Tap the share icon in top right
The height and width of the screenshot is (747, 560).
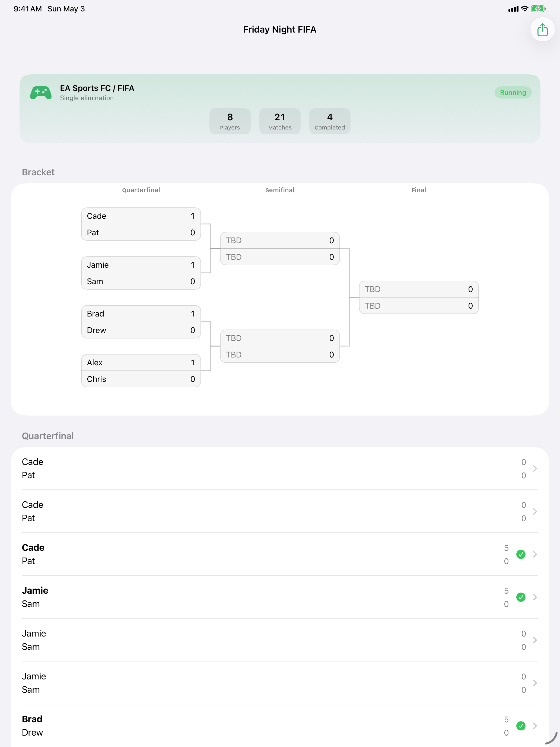point(542,30)
